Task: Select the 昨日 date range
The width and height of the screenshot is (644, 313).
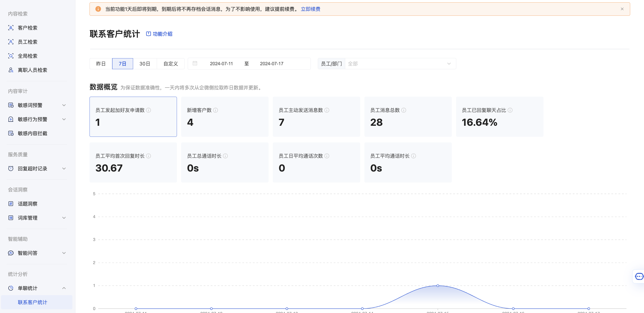Action: coord(101,64)
